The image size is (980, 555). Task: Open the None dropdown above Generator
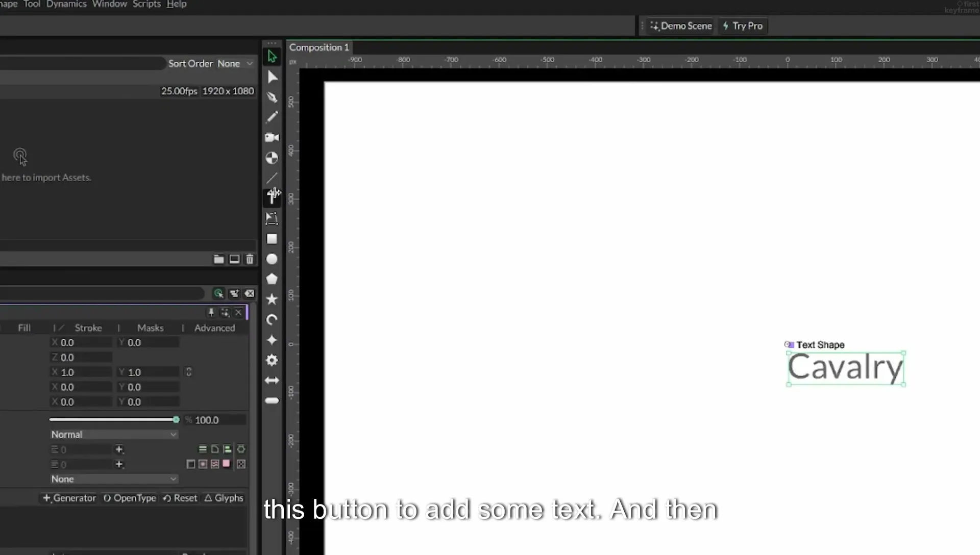pos(114,479)
